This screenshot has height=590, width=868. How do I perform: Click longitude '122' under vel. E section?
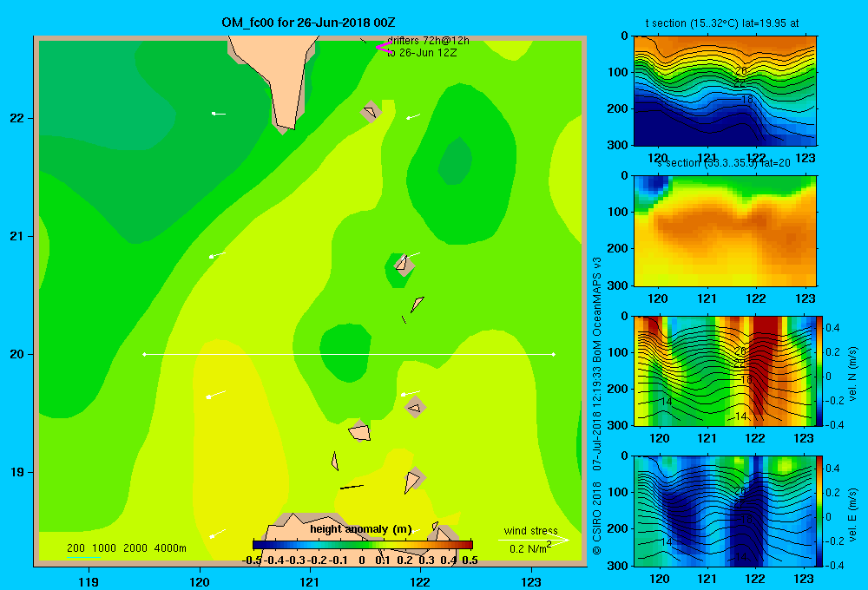pyautogui.click(x=755, y=579)
